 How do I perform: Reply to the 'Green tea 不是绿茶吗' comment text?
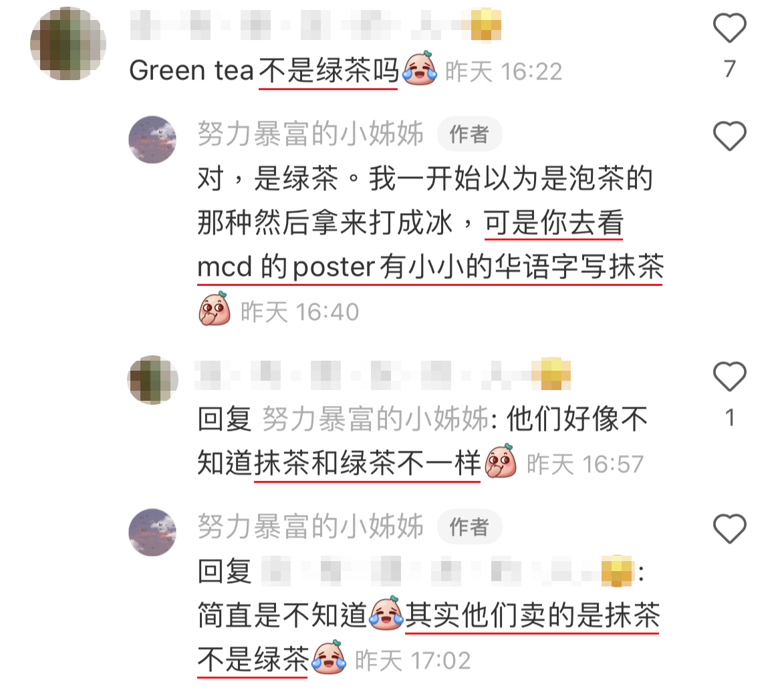(x=264, y=70)
